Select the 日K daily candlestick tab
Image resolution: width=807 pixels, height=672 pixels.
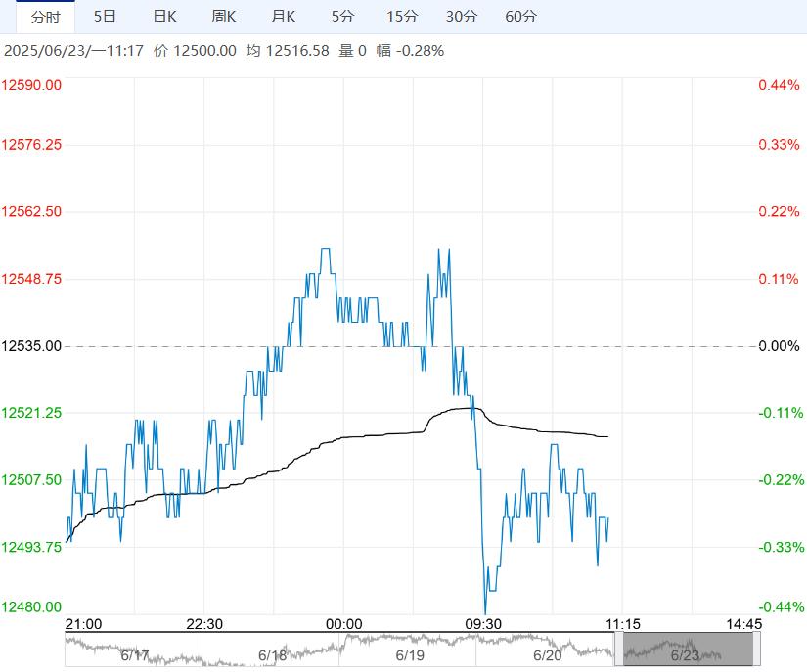click(x=164, y=17)
